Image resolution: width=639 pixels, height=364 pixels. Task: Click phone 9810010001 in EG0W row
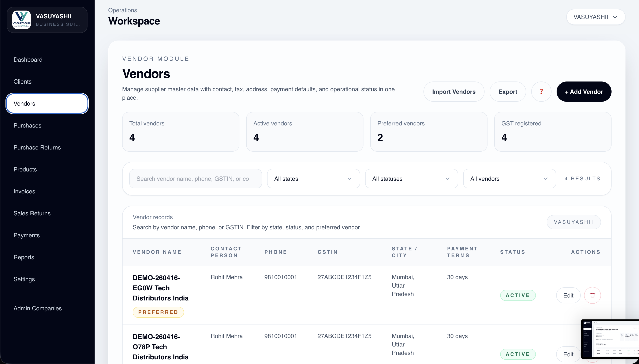point(280,277)
